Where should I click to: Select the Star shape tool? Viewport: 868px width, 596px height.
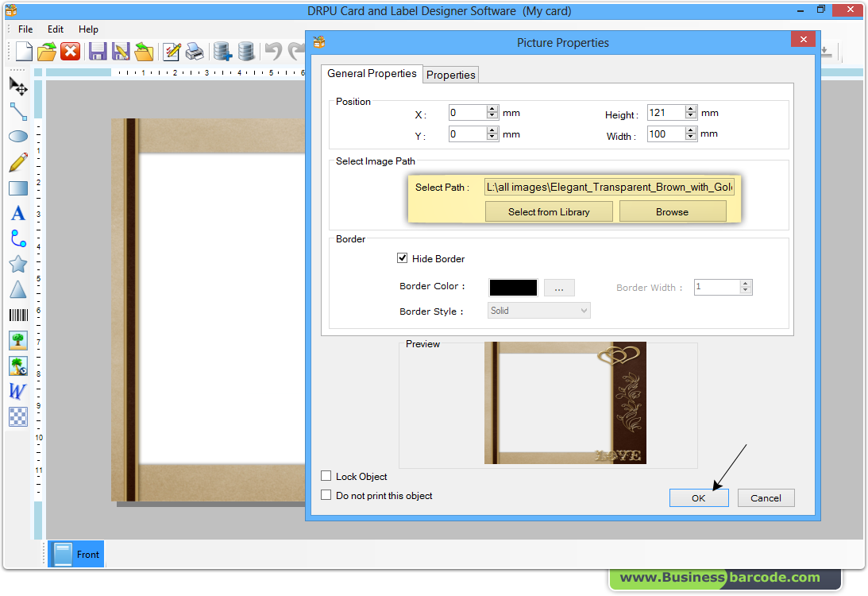pos(17,264)
